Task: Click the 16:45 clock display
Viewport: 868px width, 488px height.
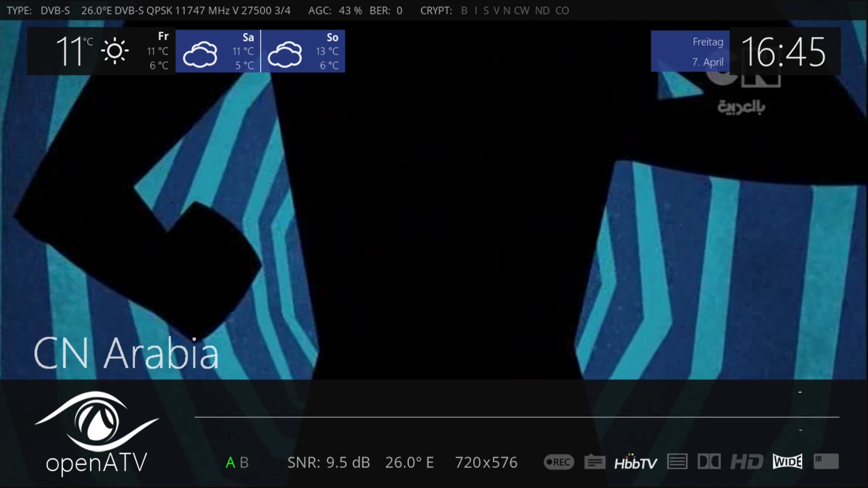Action: [783, 52]
